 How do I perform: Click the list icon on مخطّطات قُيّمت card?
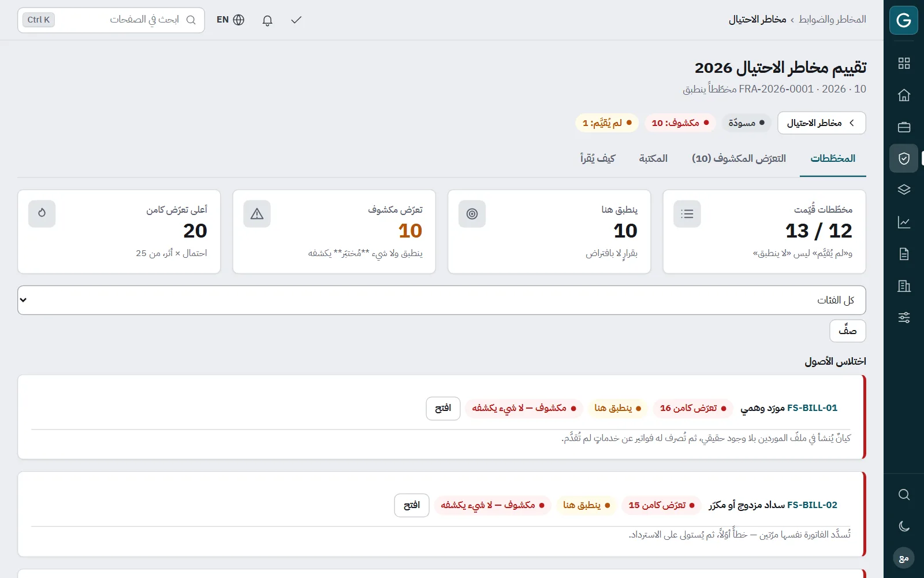(x=687, y=214)
